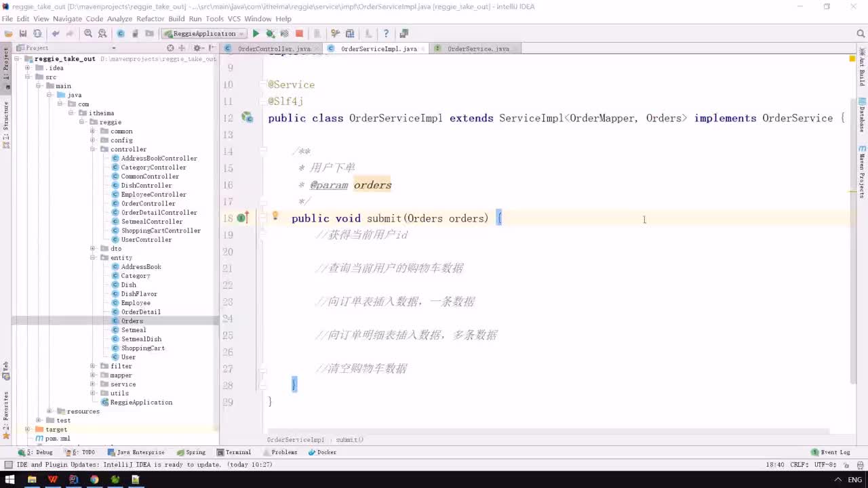Click the UTF-8 encoding status entry

pyautogui.click(x=825, y=464)
